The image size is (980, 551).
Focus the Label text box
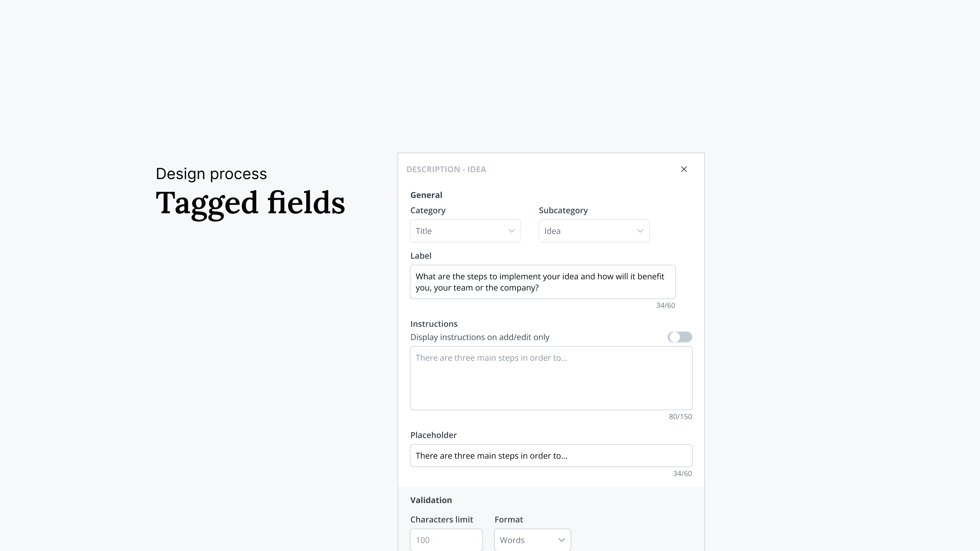[x=542, y=282]
